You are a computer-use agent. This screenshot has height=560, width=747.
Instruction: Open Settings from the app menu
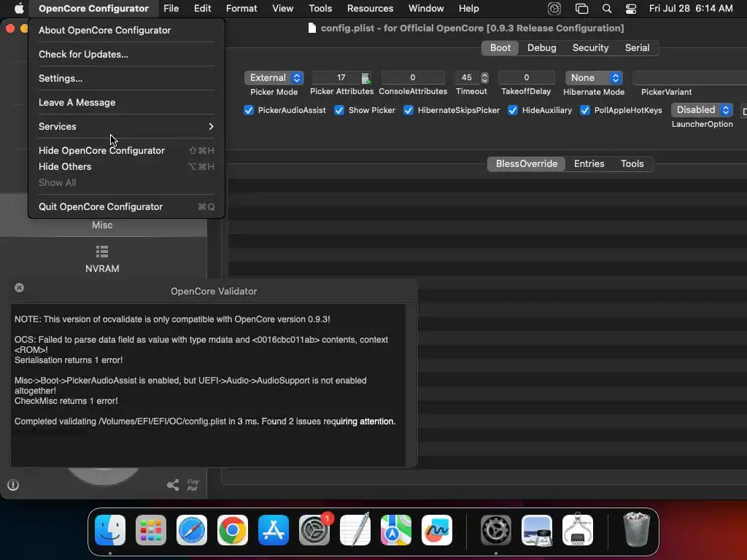coord(126,78)
